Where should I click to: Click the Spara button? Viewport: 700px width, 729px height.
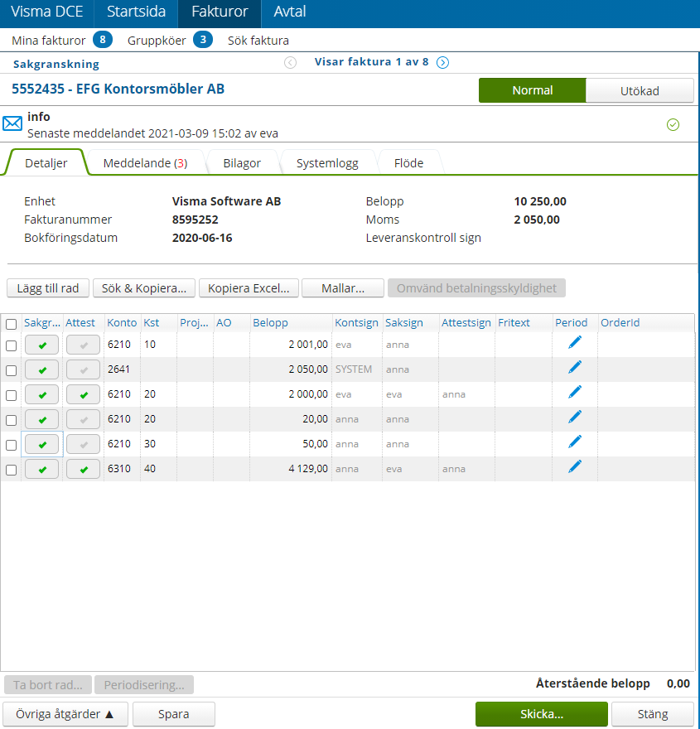(x=173, y=713)
